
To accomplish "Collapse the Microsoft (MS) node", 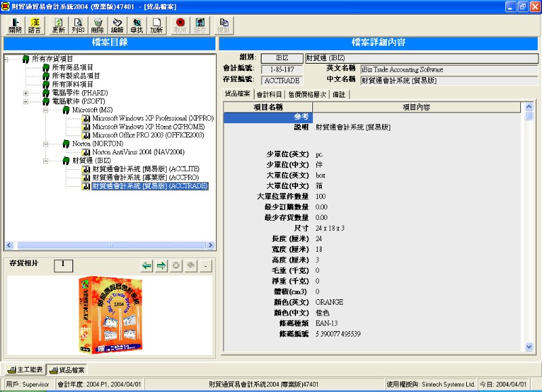I will tap(45, 110).
